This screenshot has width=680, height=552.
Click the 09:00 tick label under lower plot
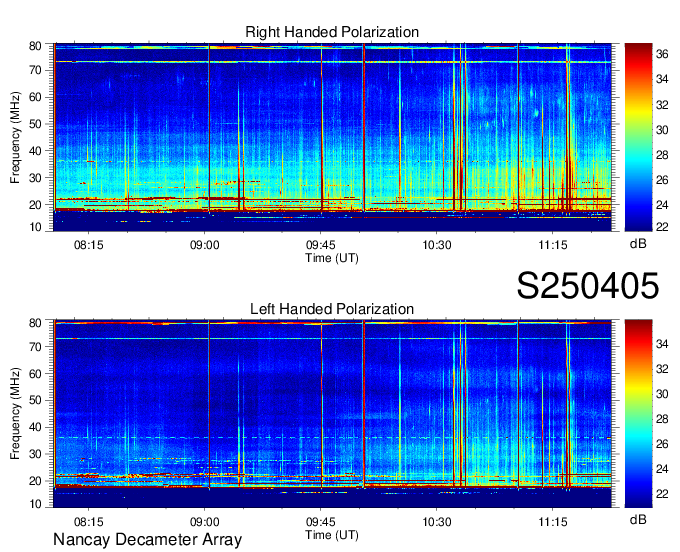(205, 522)
